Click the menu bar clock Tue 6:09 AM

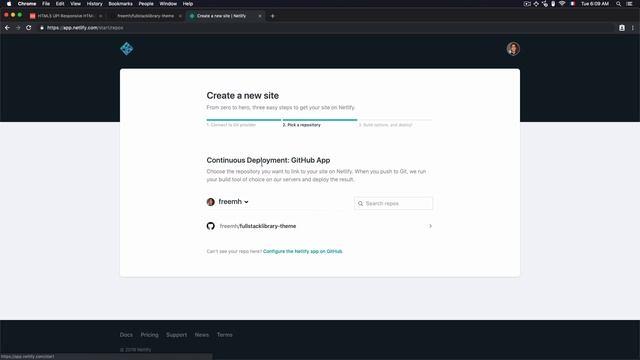(595, 4)
